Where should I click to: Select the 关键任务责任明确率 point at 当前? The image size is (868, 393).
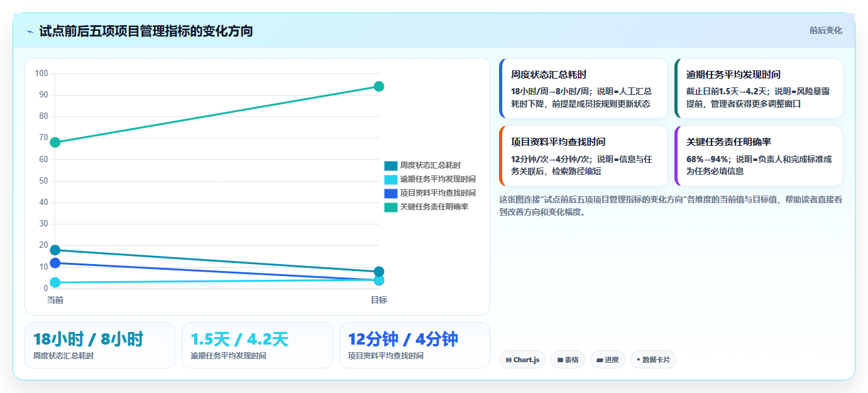[55, 142]
